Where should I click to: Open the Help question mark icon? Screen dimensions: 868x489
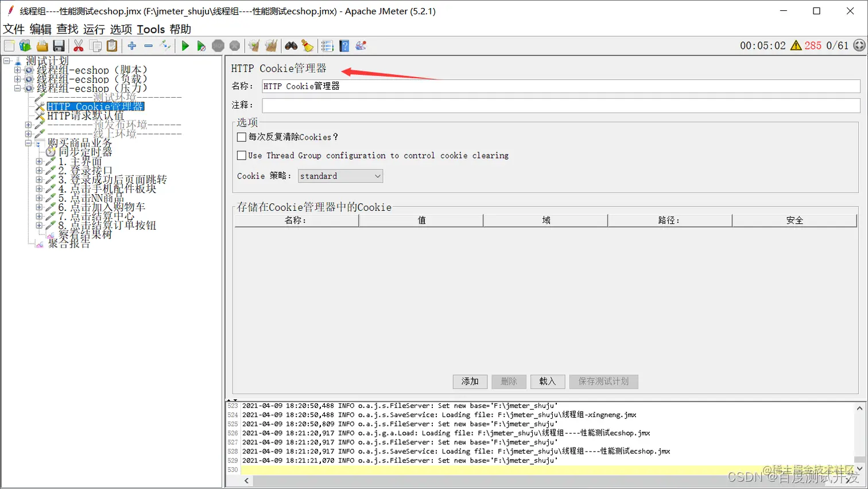[x=344, y=46]
